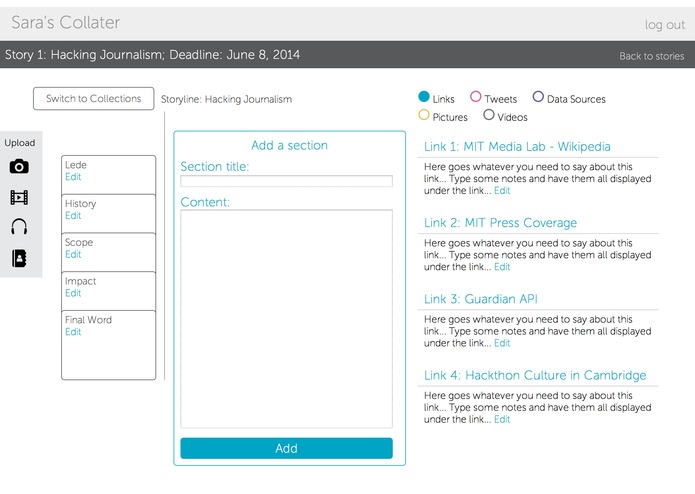695x494 pixels.
Task: Upload a contact via address book icon
Action: click(19, 258)
